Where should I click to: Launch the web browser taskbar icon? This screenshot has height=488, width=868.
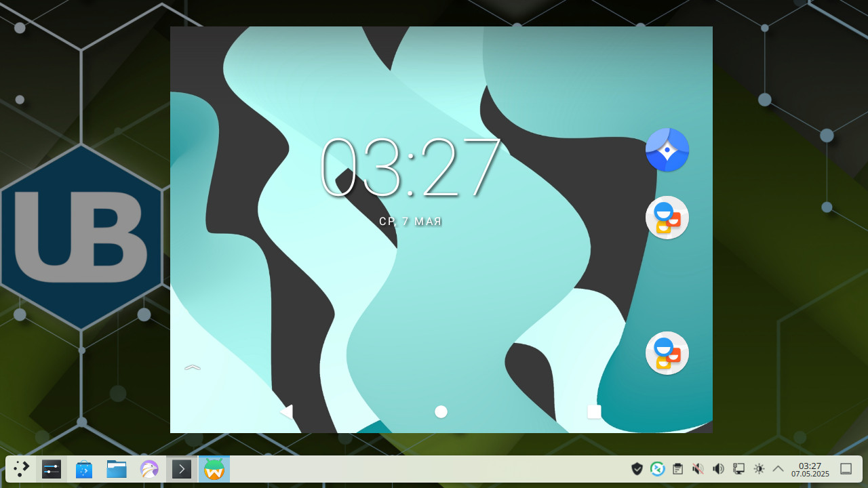coord(149,469)
